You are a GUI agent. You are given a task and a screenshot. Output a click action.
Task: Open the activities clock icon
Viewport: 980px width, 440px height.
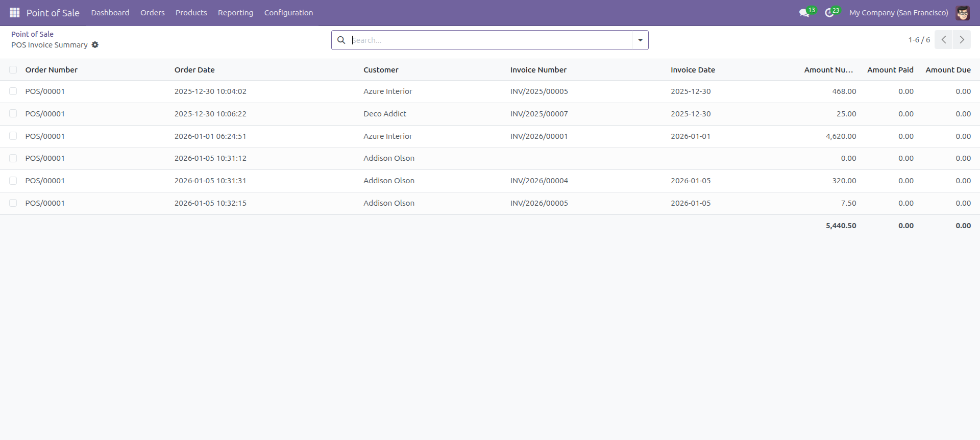[x=830, y=13]
